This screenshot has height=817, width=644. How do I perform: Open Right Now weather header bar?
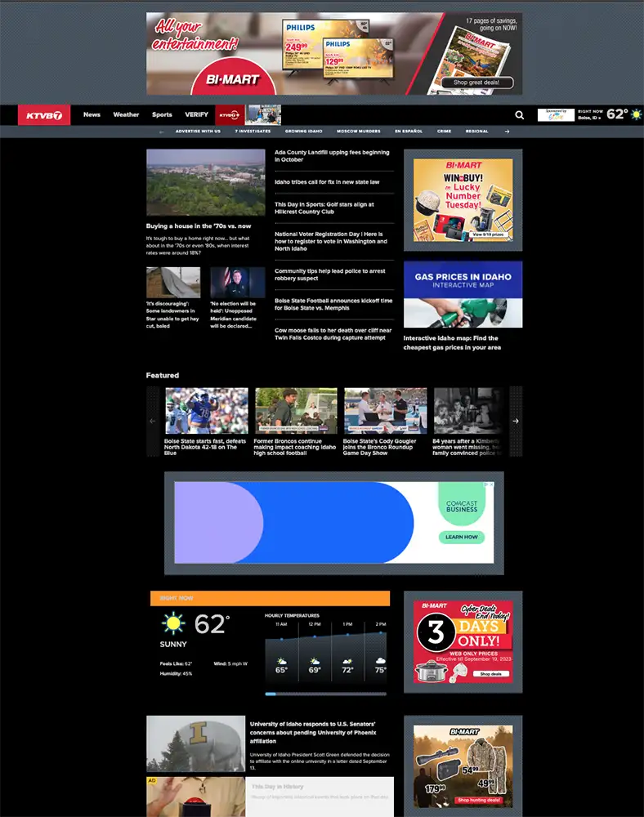click(270, 598)
